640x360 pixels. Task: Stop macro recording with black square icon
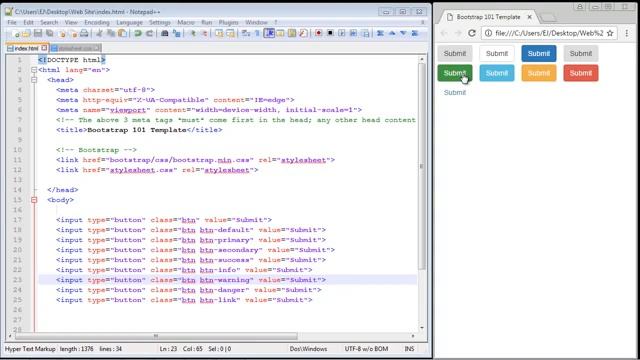[x=330, y=33]
